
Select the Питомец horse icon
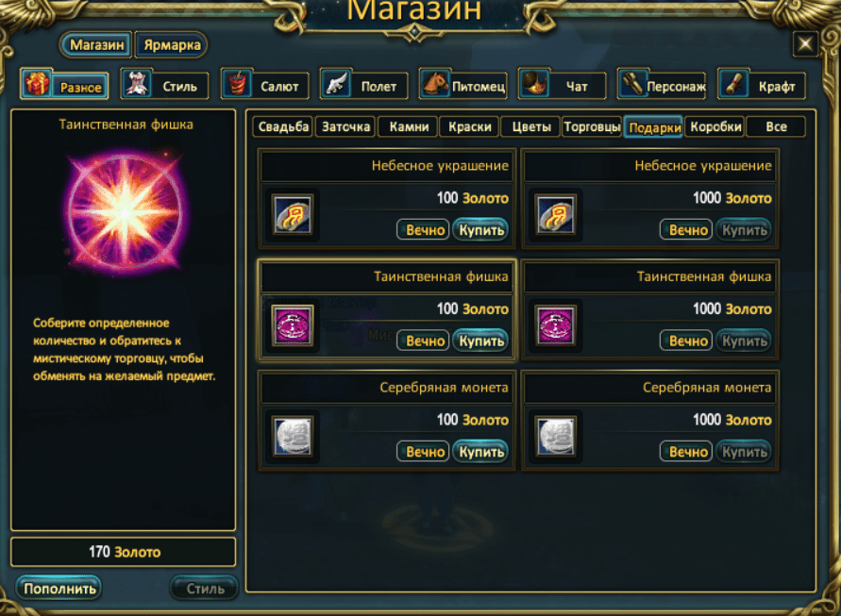[x=435, y=84]
